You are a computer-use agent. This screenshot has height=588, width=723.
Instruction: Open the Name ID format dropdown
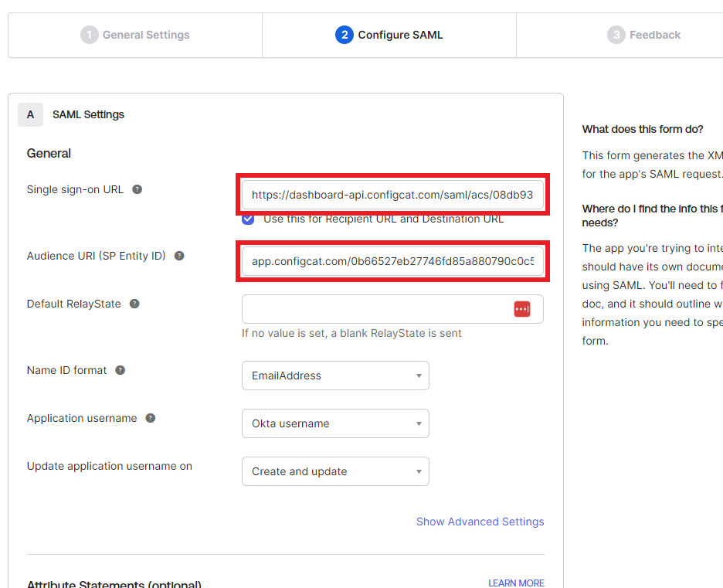[335, 376]
